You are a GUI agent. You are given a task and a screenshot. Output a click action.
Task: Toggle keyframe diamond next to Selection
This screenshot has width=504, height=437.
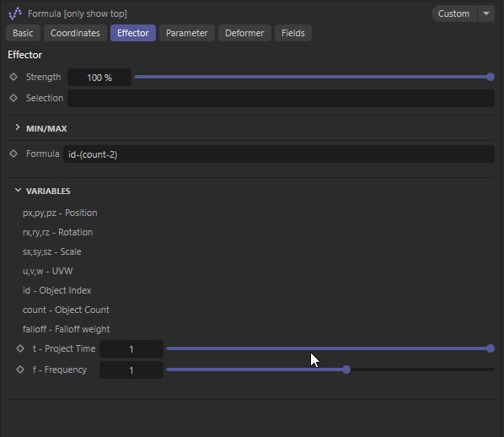pyautogui.click(x=13, y=98)
